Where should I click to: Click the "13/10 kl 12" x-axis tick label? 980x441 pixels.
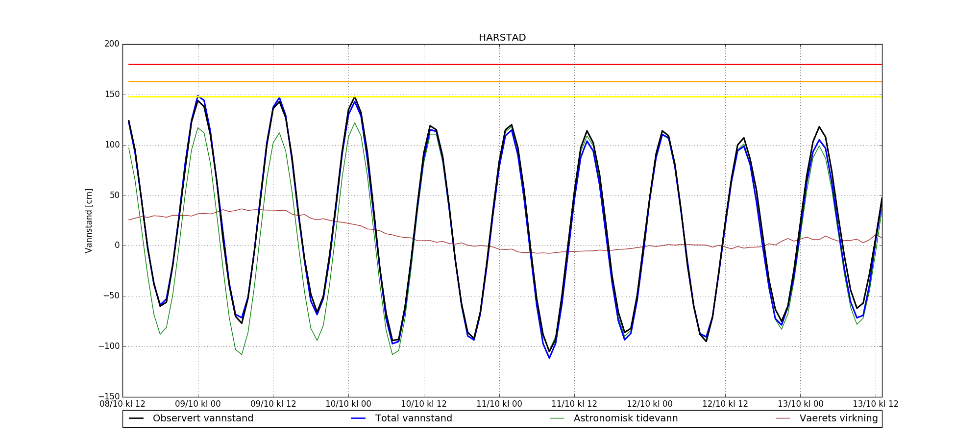click(876, 404)
